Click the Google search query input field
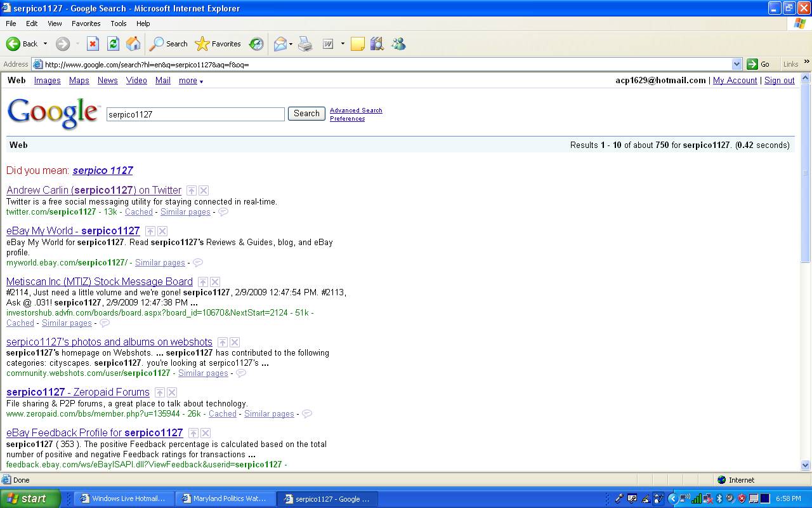The height and width of the screenshot is (508, 812). point(195,114)
